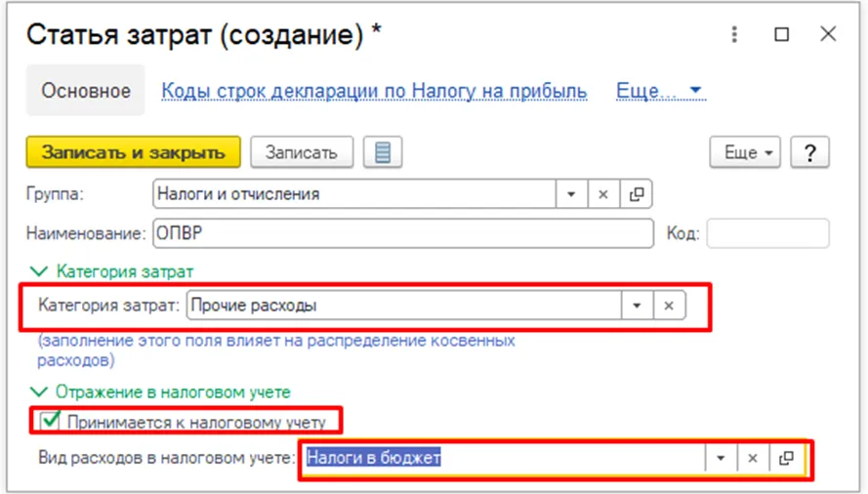Click the Группа field Налоги и отчисления
This screenshot has height=494, width=868.
click(354, 194)
